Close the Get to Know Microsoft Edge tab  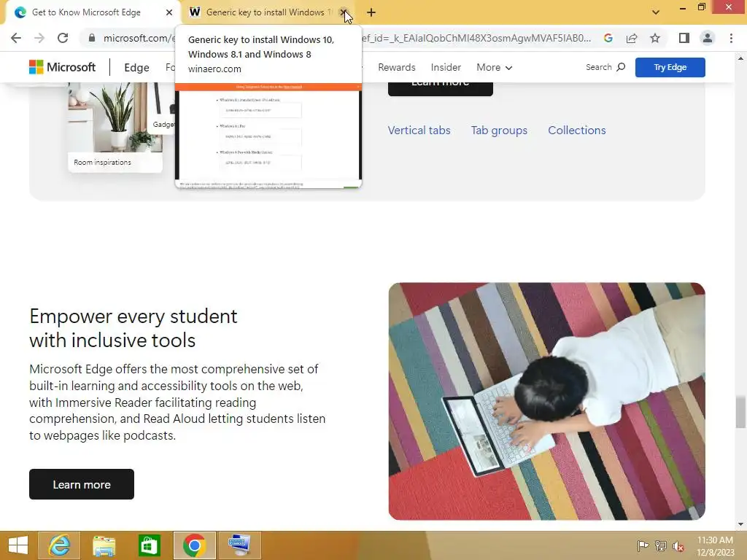[169, 12]
